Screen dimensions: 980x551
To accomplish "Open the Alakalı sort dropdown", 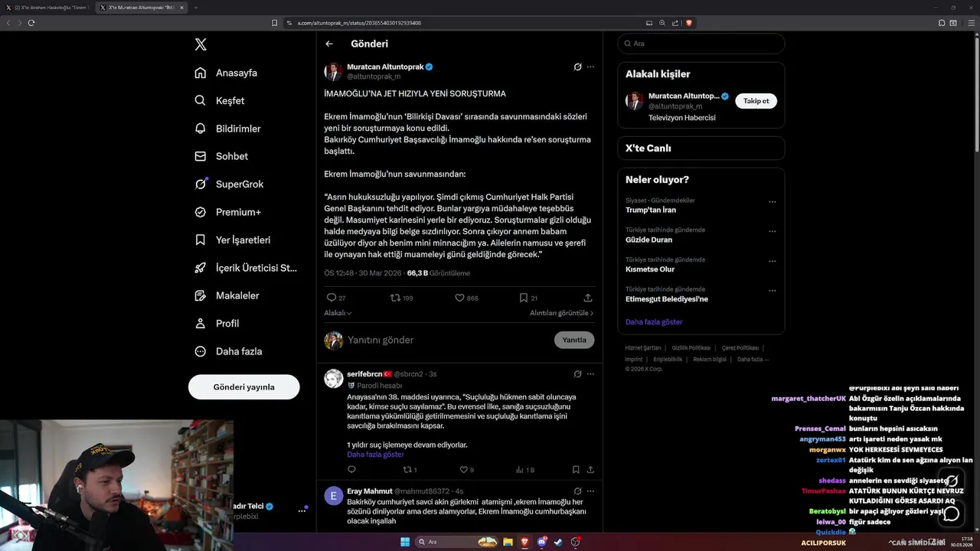I will 338,313.
